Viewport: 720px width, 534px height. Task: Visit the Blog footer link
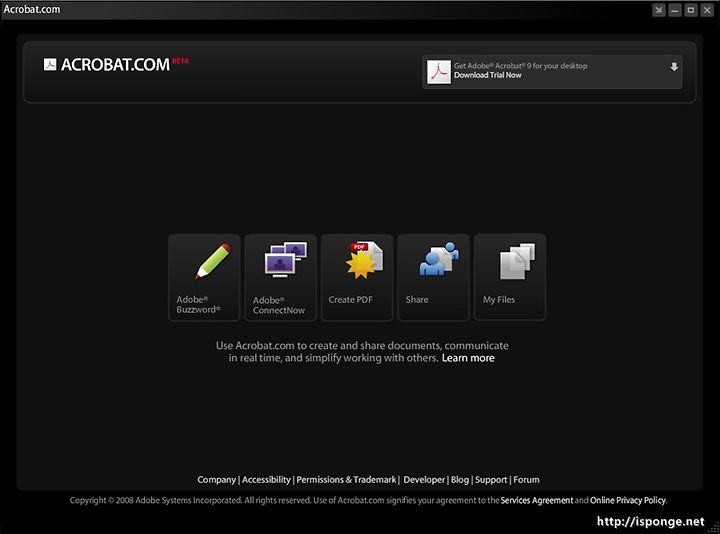460,480
